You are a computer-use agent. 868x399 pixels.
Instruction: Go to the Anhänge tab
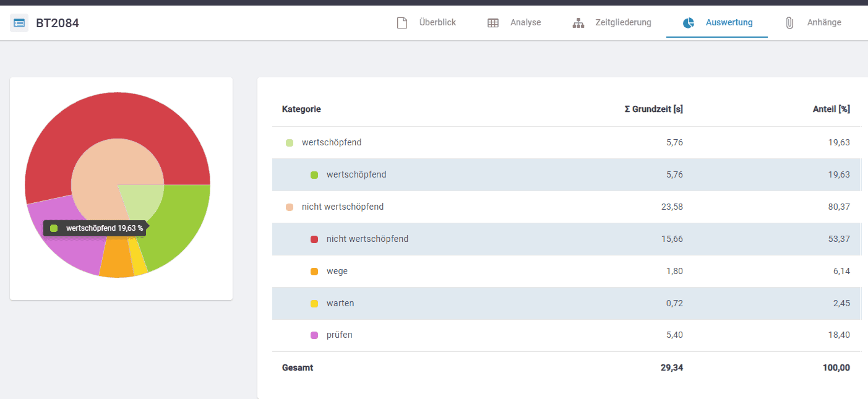coord(823,23)
